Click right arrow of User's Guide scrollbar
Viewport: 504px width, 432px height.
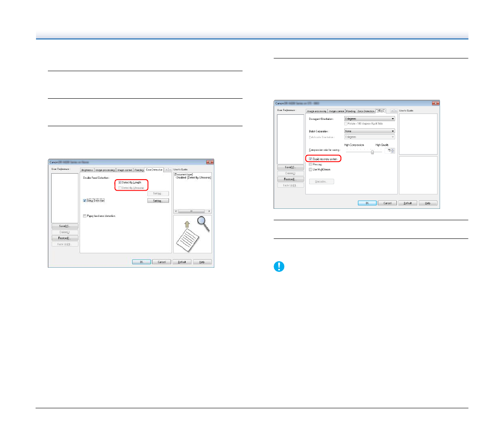(x=209, y=211)
